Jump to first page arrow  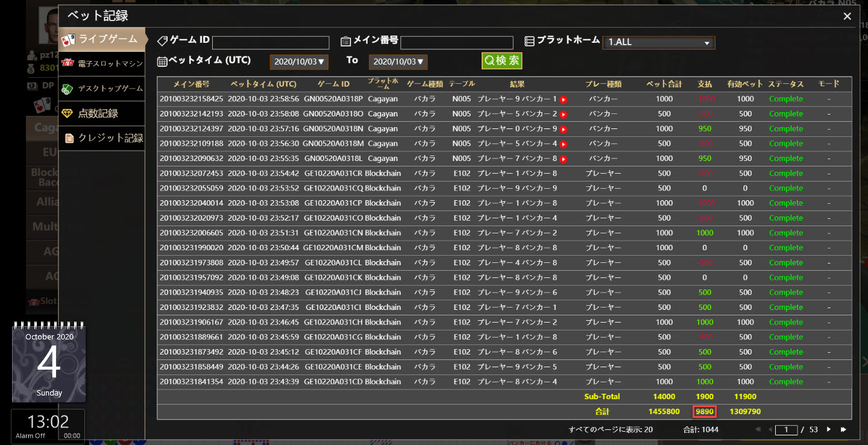click(x=758, y=429)
